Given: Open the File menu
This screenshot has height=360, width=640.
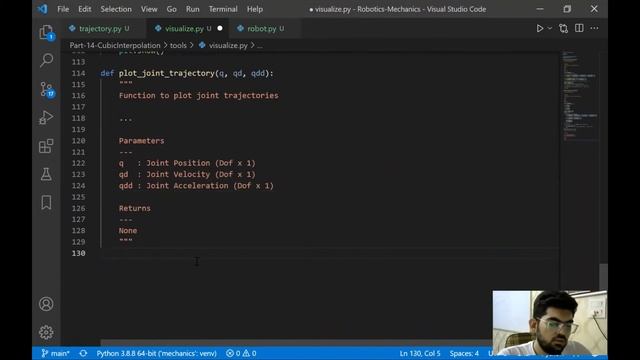Looking at the screenshot, I should [x=63, y=9].
